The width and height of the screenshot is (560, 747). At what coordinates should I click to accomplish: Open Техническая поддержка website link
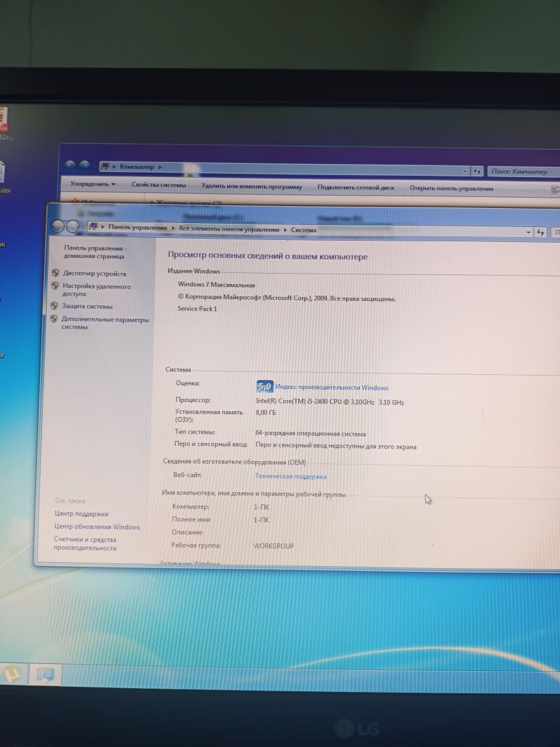click(x=290, y=476)
